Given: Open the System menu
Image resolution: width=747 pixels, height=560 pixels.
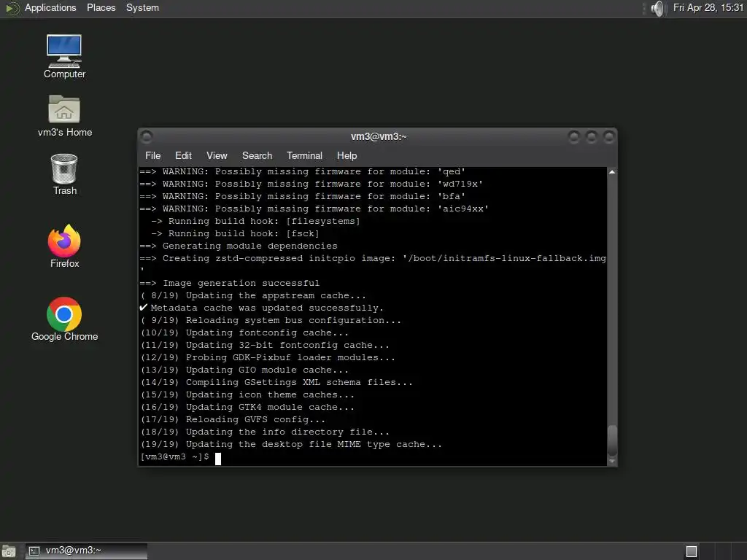Looking at the screenshot, I should pyautogui.click(x=142, y=8).
